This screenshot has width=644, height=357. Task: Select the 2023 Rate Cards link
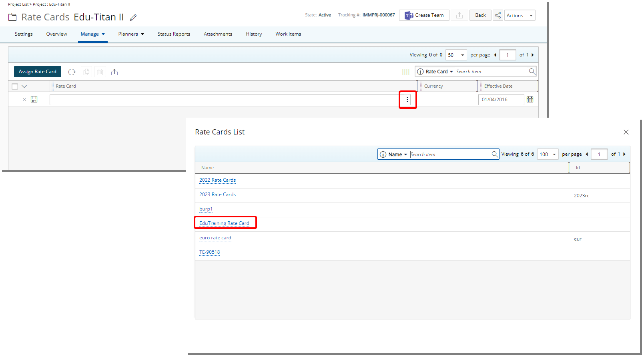(x=218, y=195)
